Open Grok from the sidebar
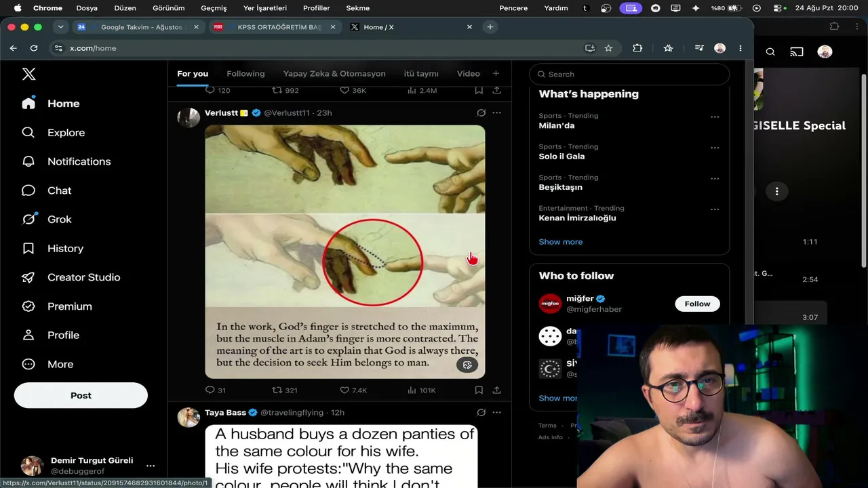868x488 pixels. (x=47, y=220)
